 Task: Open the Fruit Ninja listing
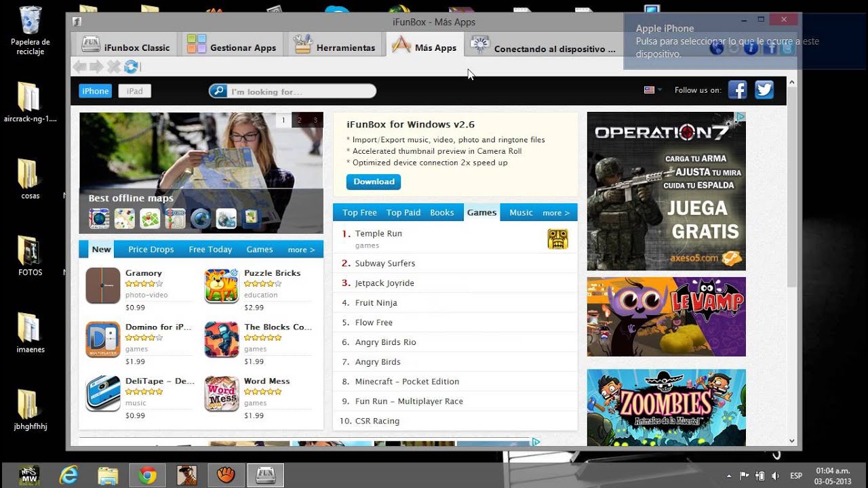pos(455,302)
